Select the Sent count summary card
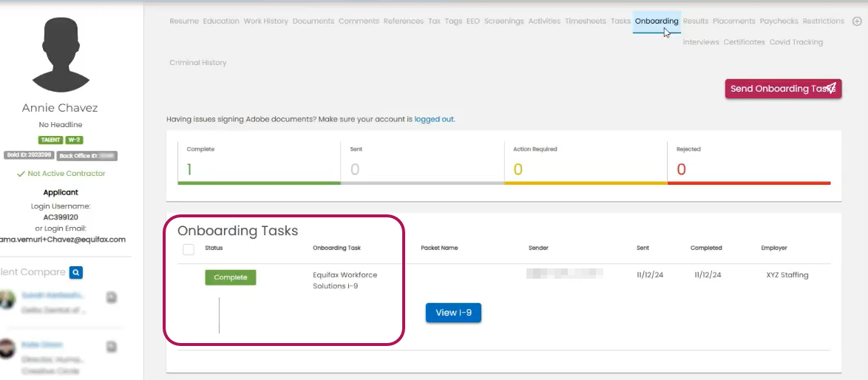Image resolution: width=868 pixels, height=380 pixels. coord(422,164)
